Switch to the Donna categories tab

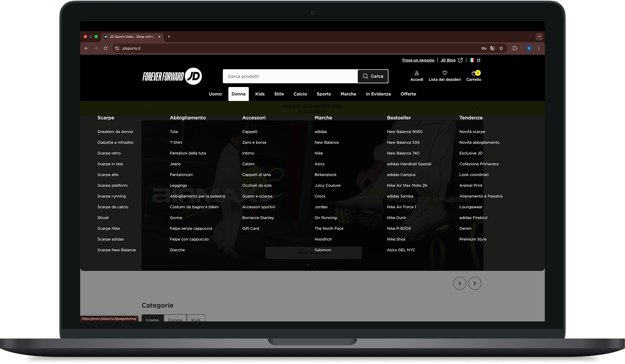(175, 320)
